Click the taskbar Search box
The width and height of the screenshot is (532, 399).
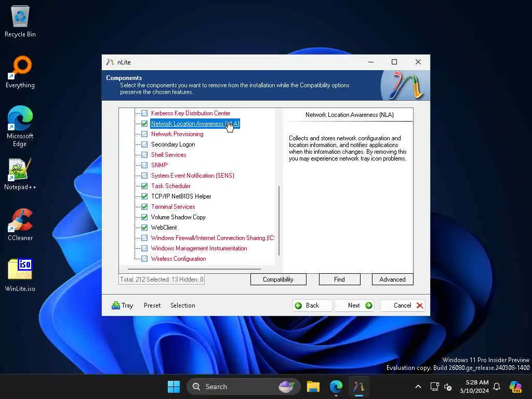243,387
